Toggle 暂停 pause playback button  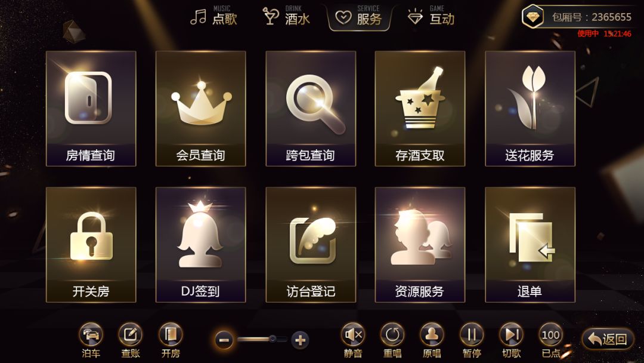click(x=472, y=340)
